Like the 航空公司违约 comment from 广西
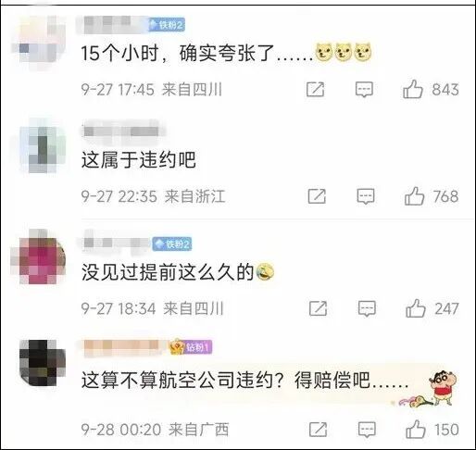Screen dimensions: 476x450 click(415, 430)
